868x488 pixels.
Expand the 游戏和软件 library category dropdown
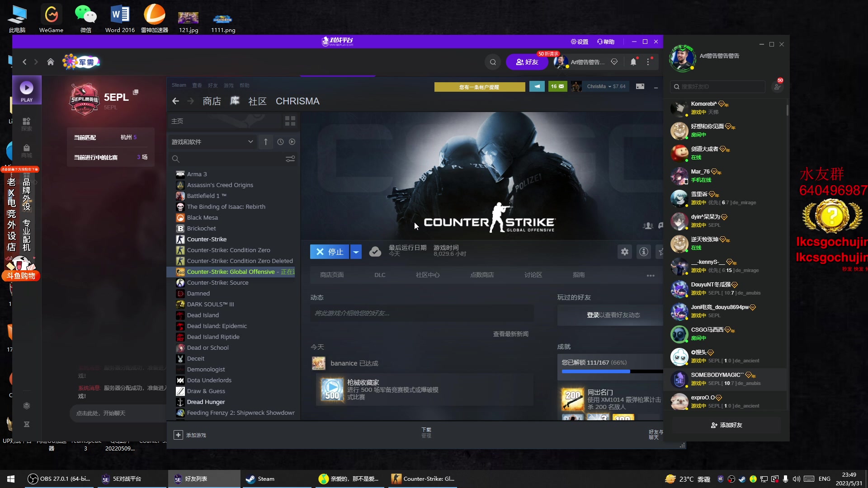(212, 142)
